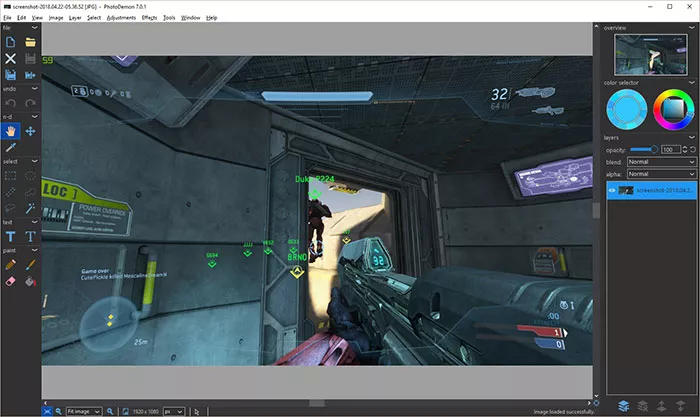Viewport: 700px width, 417px height.
Task: Open the Fit image zoom dropdown
Action: 83,411
